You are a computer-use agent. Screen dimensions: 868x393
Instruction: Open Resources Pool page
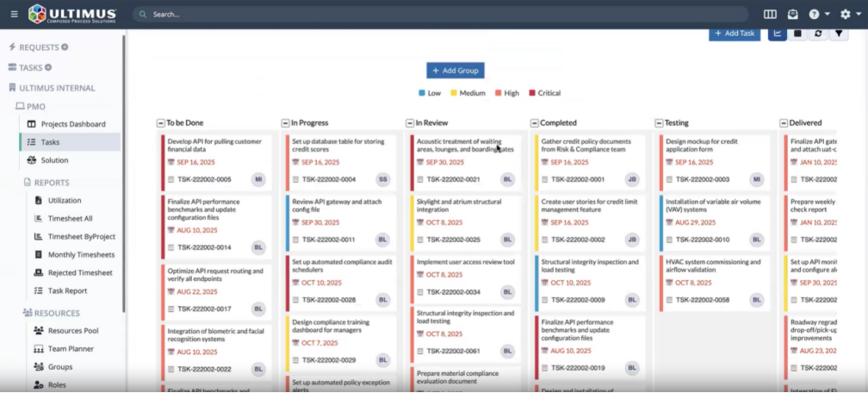73,331
